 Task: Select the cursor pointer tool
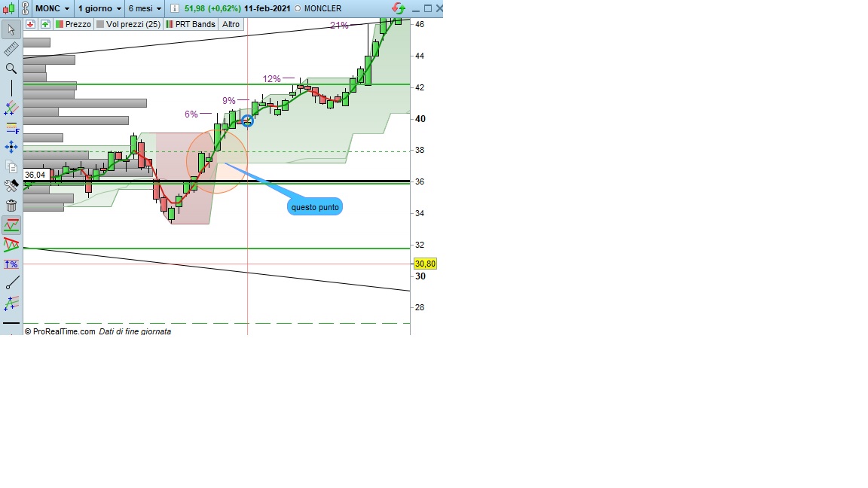(11, 29)
